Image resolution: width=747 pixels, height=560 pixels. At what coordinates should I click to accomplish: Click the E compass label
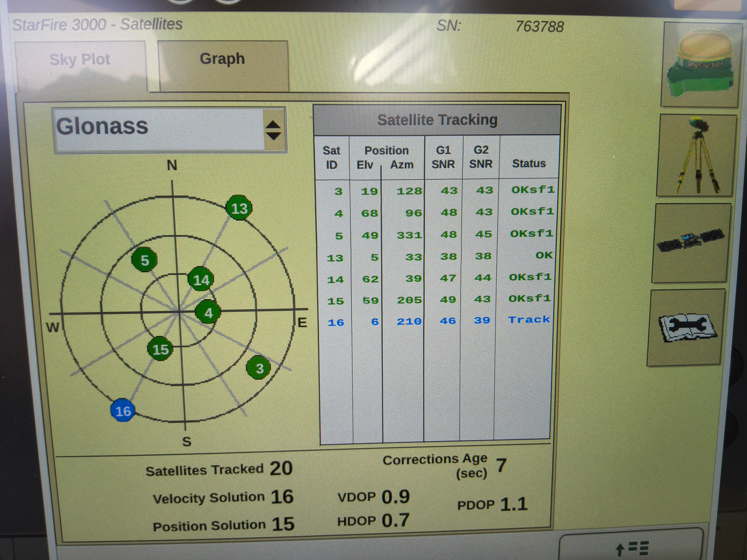point(302,323)
